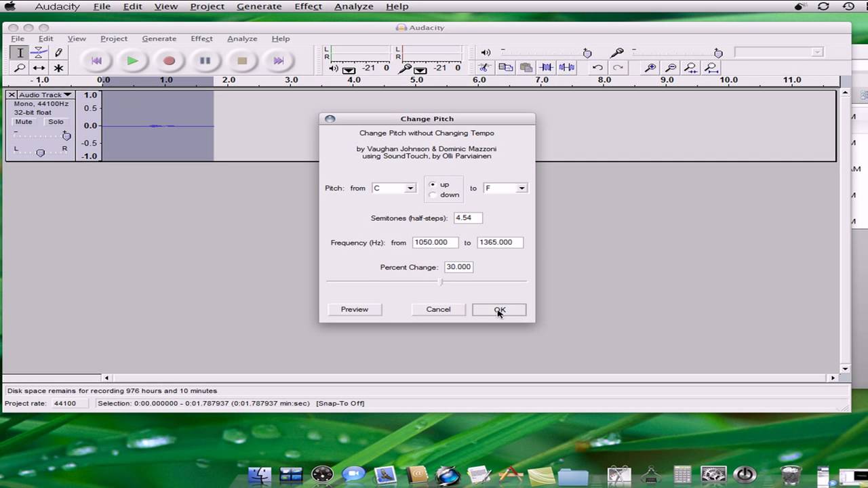The image size is (868, 488).
Task: Select the Envelope tool
Action: (39, 53)
